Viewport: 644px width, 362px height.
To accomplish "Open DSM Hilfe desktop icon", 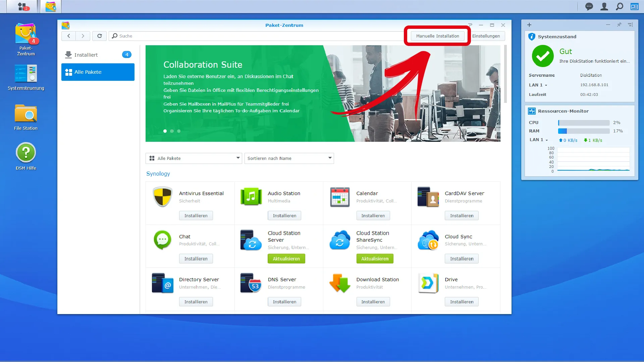I will coord(26,157).
